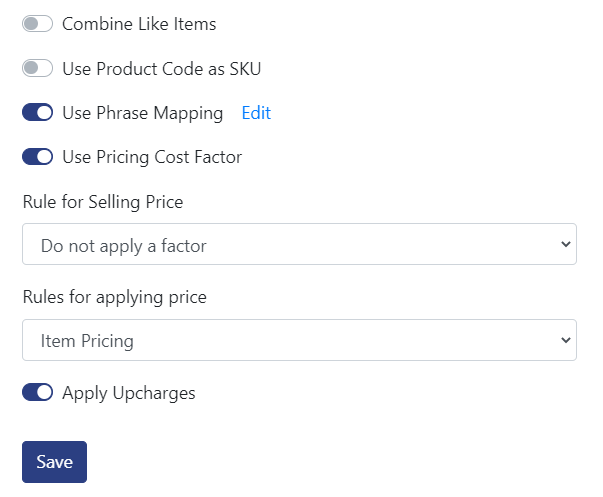Open the Edit link for Phrase Mapping
This screenshot has height=497, width=603.
(256, 113)
